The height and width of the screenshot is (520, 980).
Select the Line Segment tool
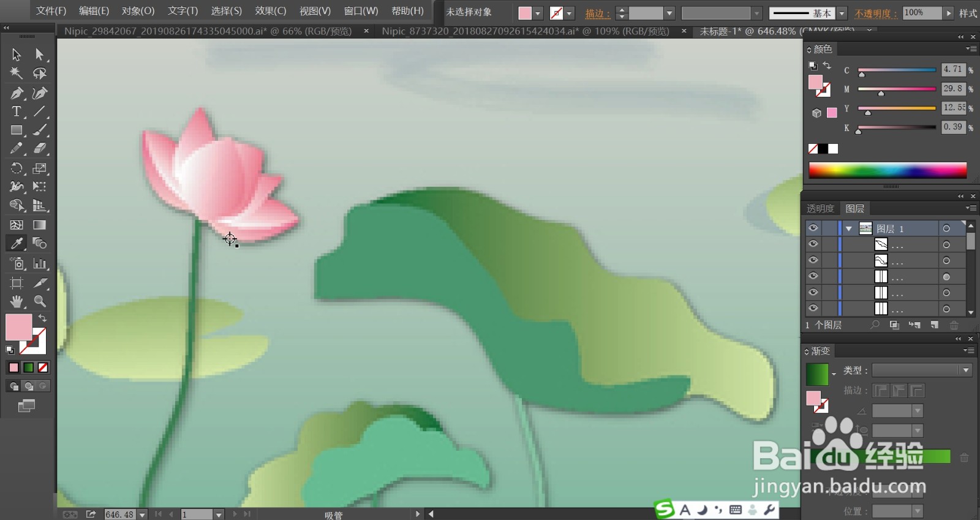point(40,111)
